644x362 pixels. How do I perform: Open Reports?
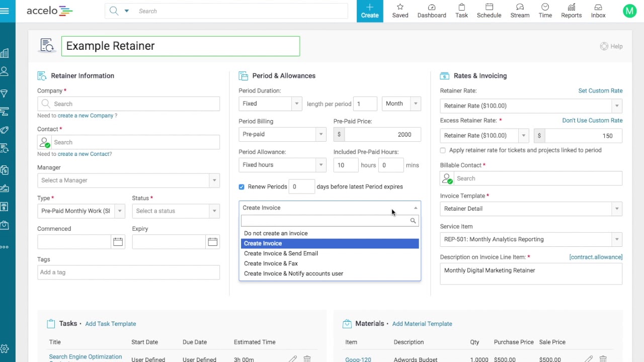(572, 11)
